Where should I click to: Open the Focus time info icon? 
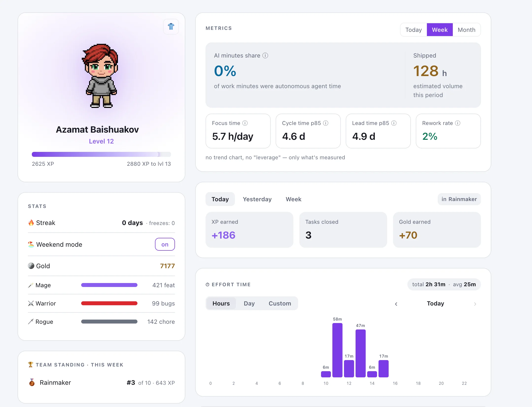(245, 123)
